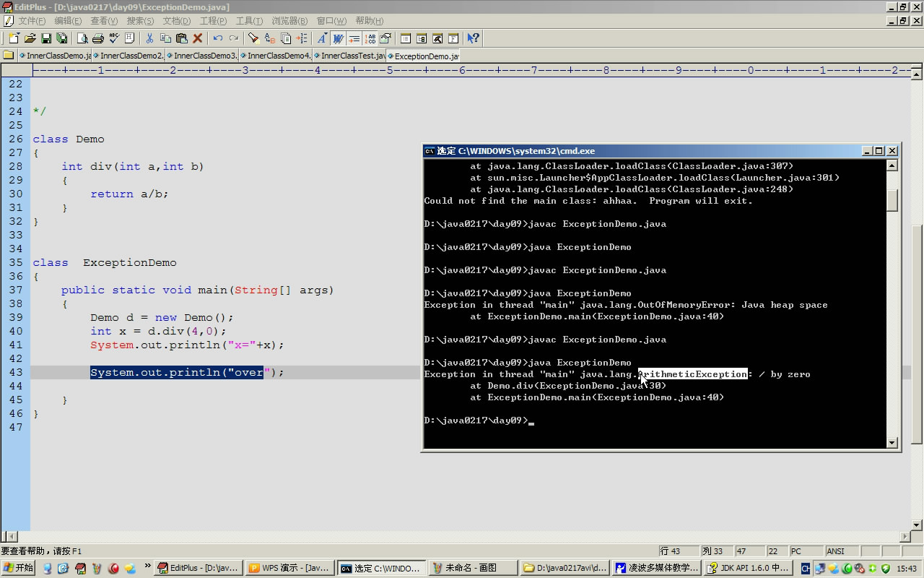The height and width of the screenshot is (578, 924).
Task: Click the Open file folder icon
Action: point(30,38)
